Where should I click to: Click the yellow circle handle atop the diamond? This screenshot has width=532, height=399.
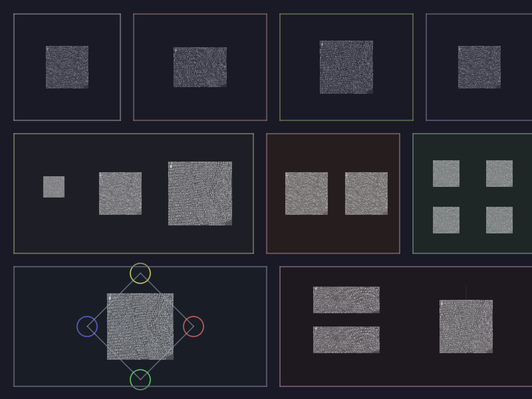click(x=140, y=273)
